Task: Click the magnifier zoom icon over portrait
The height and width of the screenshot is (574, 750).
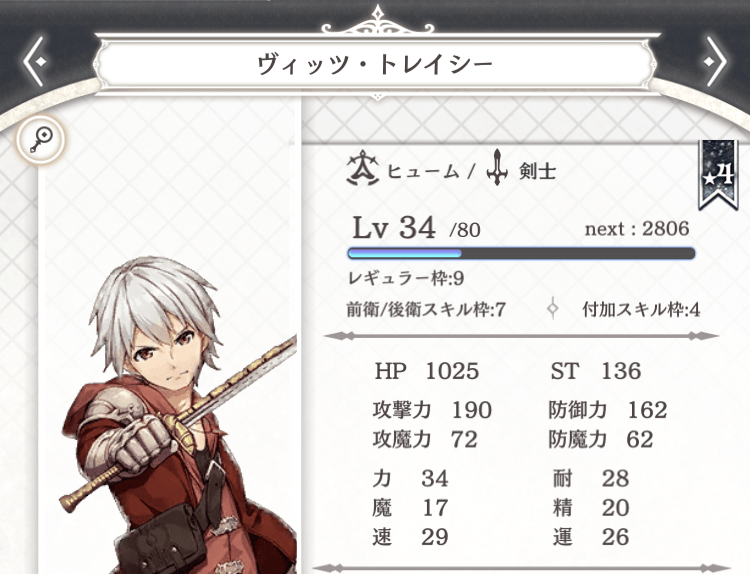Action: click(40, 139)
